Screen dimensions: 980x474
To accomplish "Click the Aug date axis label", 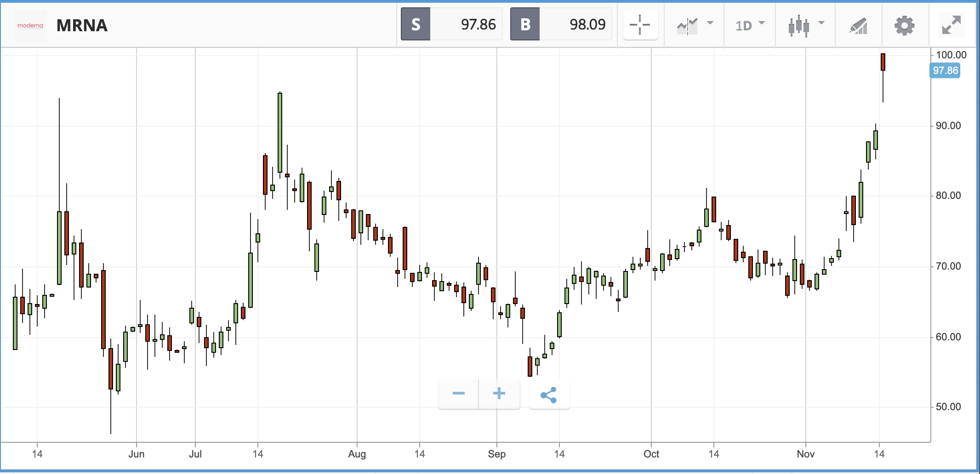I will [x=357, y=454].
